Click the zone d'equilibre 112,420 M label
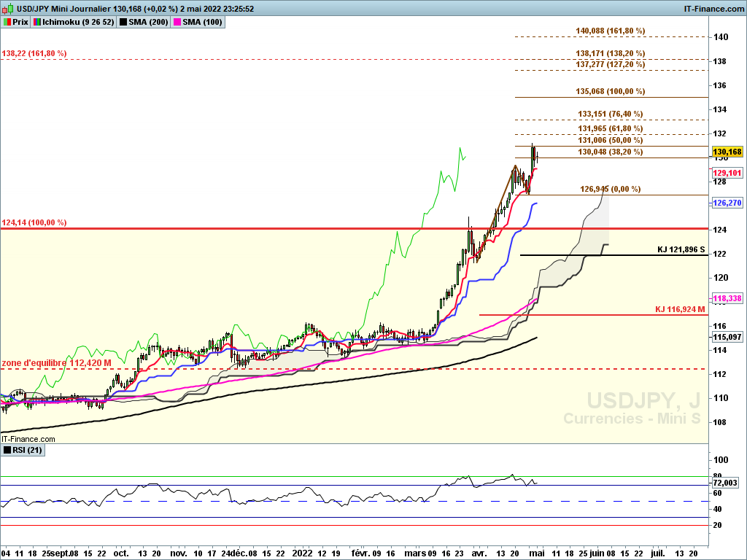Viewport: 747px width, 560px height. tap(57, 362)
